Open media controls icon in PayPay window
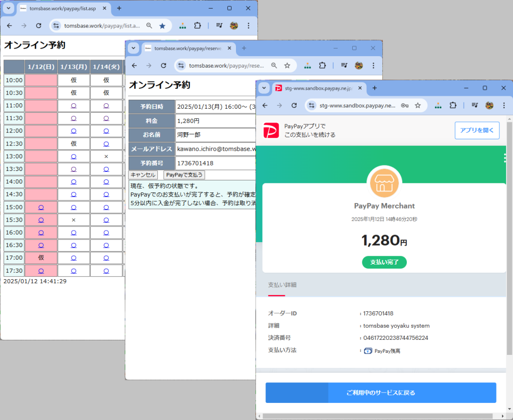 (475, 105)
